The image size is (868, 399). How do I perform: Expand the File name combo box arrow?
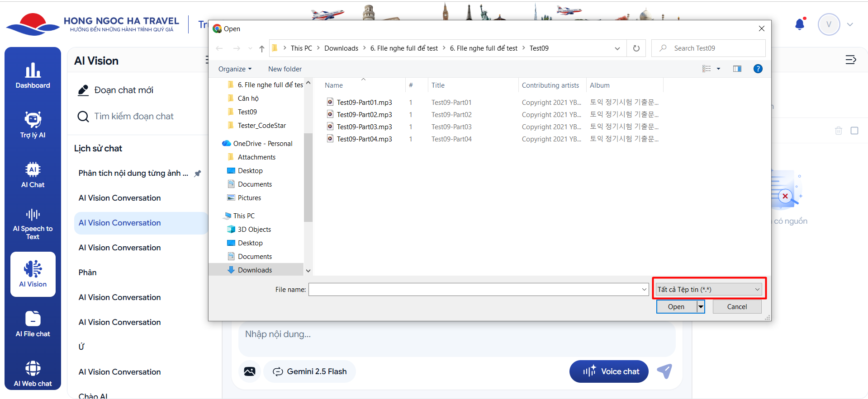(644, 290)
